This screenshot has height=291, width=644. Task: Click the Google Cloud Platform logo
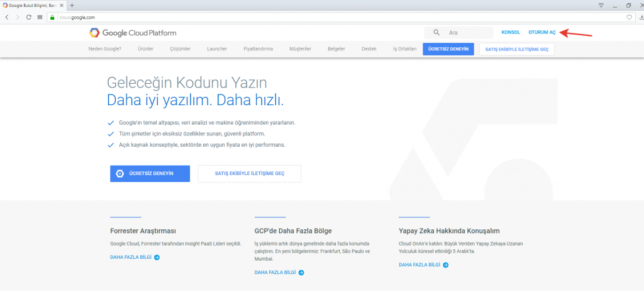pos(133,33)
